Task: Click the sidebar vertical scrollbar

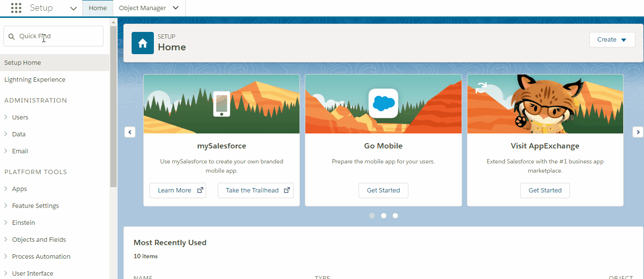Action: coord(113,106)
